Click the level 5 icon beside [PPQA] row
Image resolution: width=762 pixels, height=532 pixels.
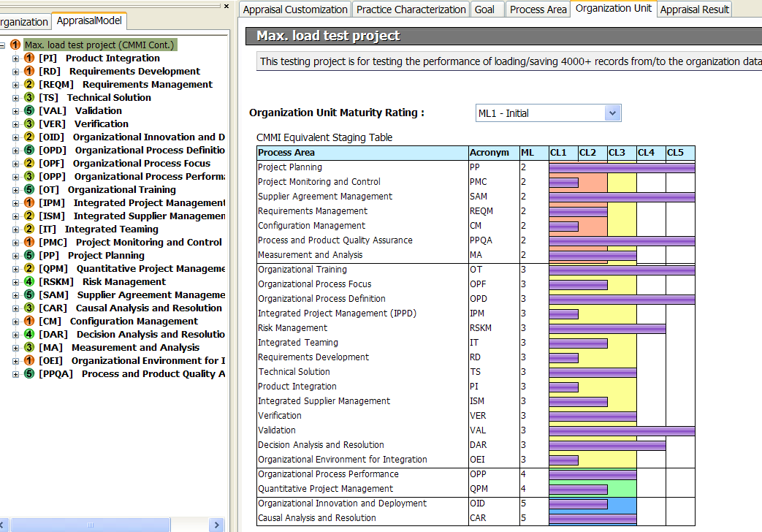coord(29,373)
